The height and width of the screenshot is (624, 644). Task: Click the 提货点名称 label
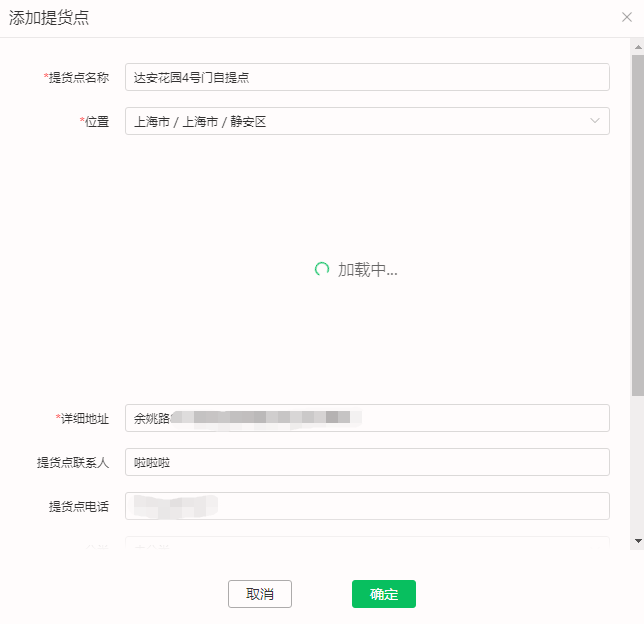[x=76, y=77]
